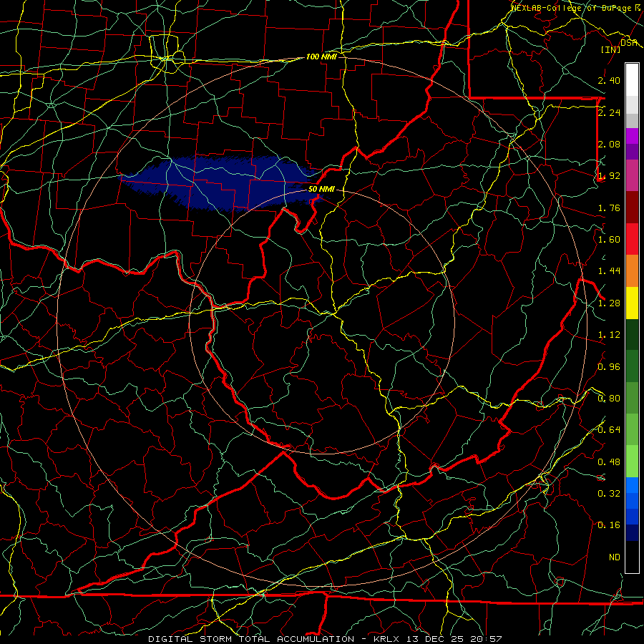Click the 2.24 legend value

tap(609, 112)
